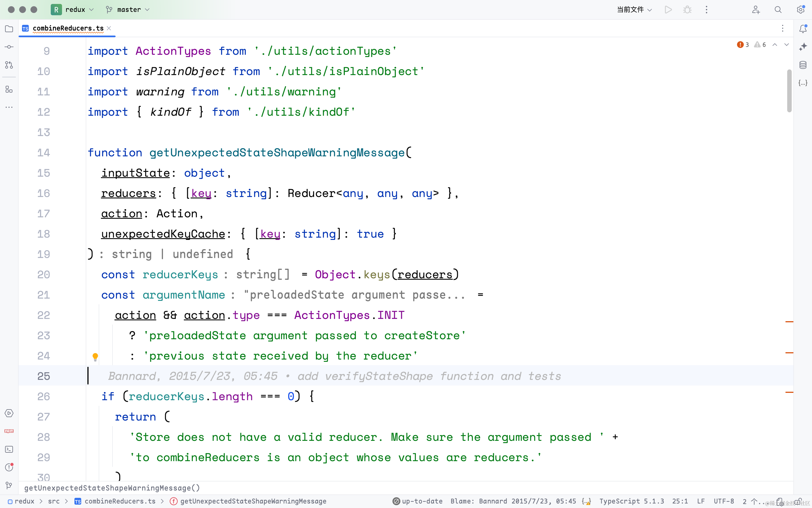This screenshot has height=508, width=812.
Task: Click the error count indicator showing 3
Action: point(743,45)
